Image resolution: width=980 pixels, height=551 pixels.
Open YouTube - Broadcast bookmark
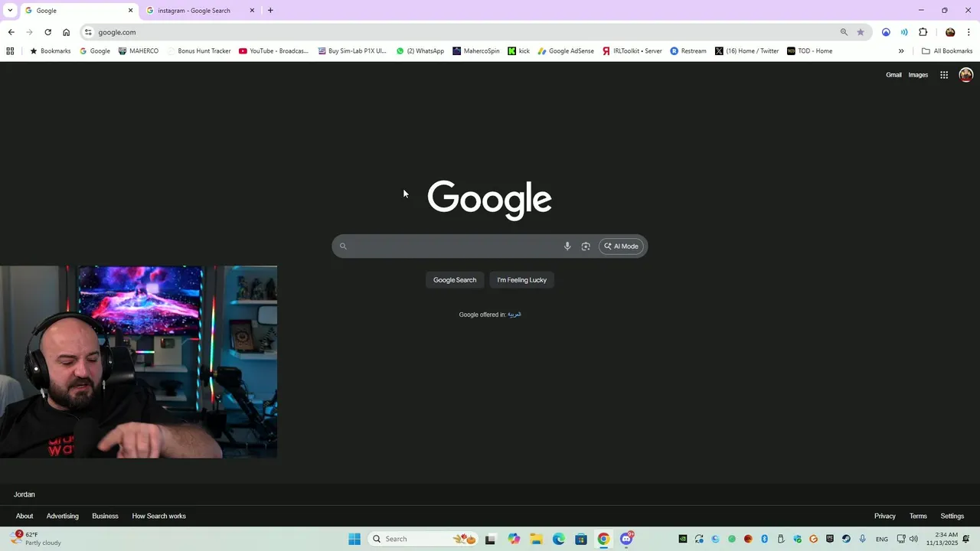click(273, 51)
